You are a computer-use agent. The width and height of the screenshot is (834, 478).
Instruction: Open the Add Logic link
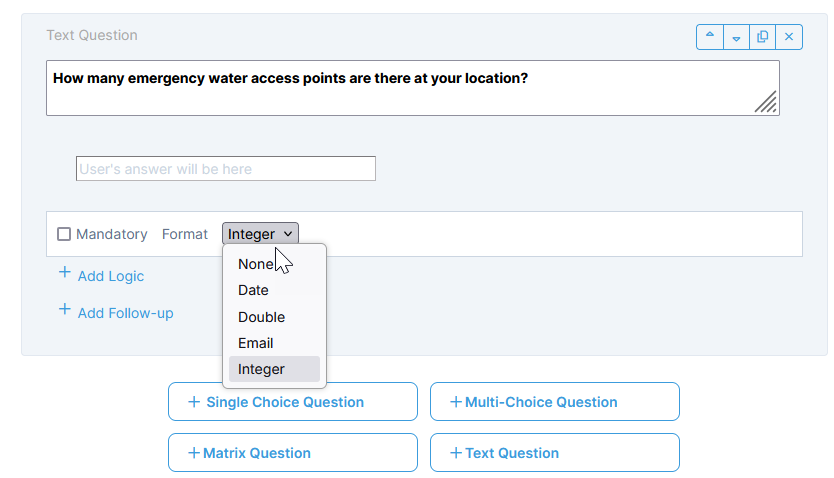point(111,276)
